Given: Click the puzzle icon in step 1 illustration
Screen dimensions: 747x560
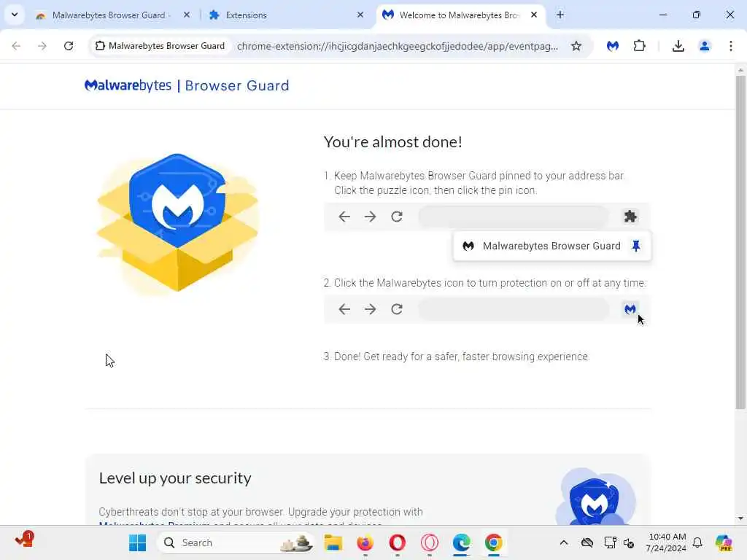Looking at the screenshot, I should pos(630,216).
